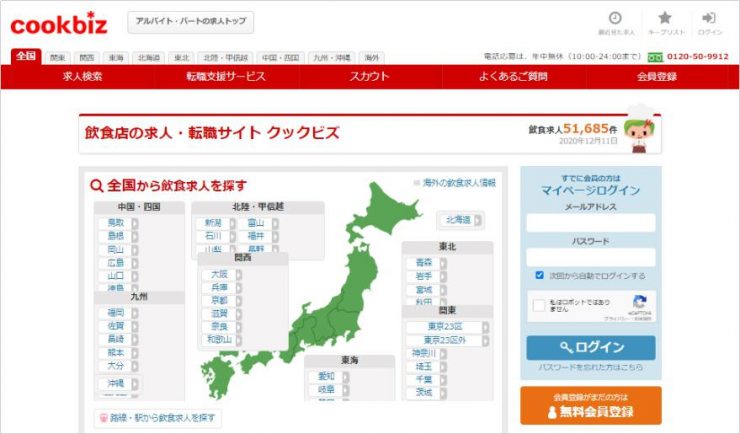
Task: Select the 岐阜 prefecture link
Action: click(x=327, y=390)
